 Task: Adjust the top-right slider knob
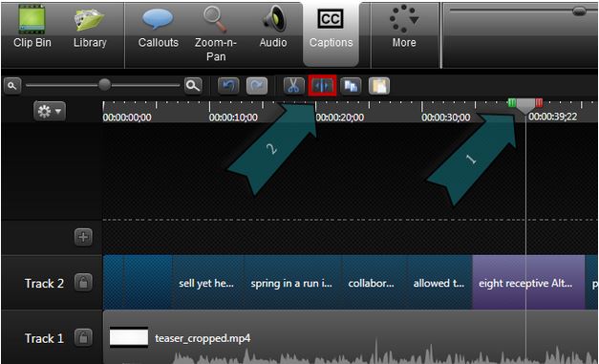(580, 11)
